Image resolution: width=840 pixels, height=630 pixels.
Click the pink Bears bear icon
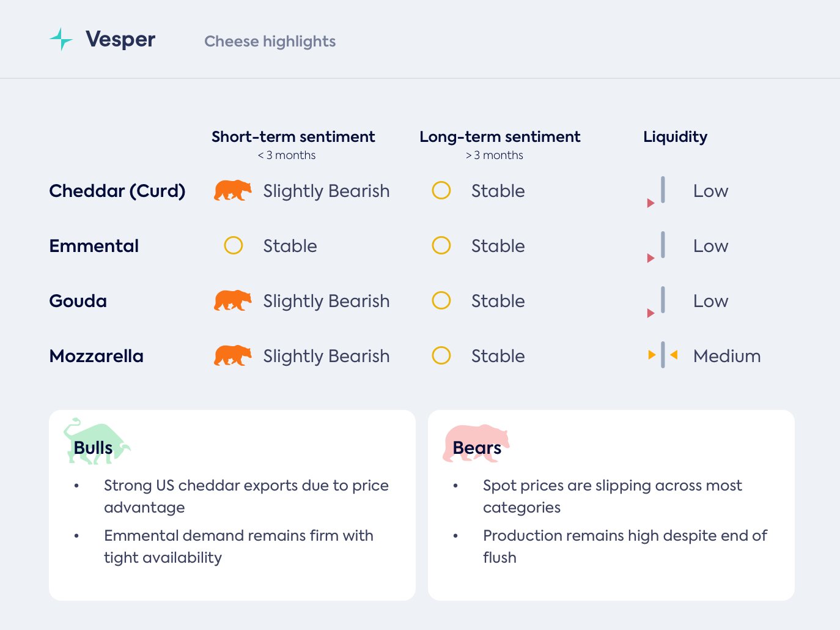click(x=476, y=443)
